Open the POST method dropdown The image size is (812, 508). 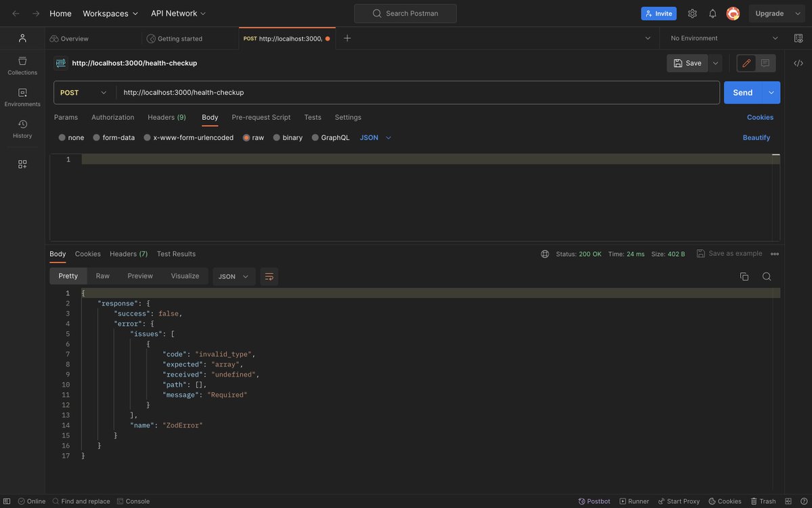(84, 92)
